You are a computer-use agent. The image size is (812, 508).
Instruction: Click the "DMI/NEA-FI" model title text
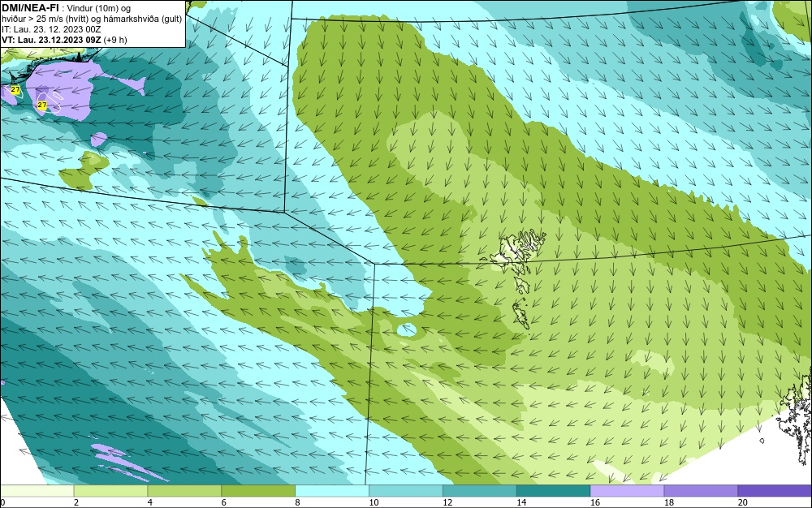point(30,7)
